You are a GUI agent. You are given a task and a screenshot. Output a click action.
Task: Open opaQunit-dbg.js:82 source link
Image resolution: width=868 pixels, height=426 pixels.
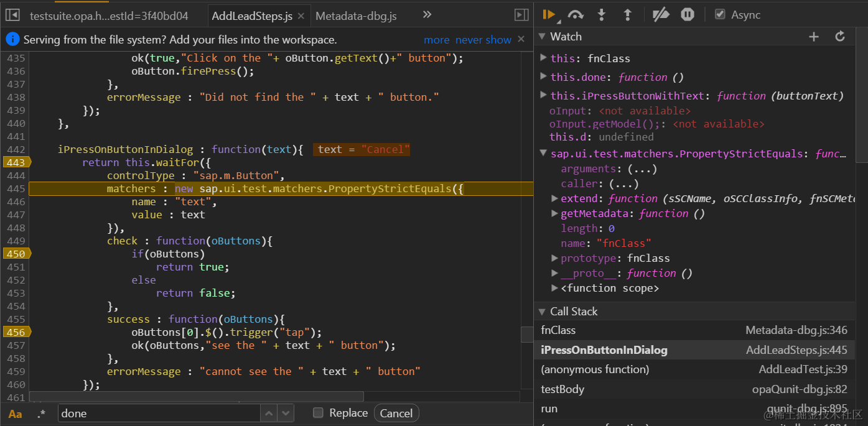(x=800, y=389)
